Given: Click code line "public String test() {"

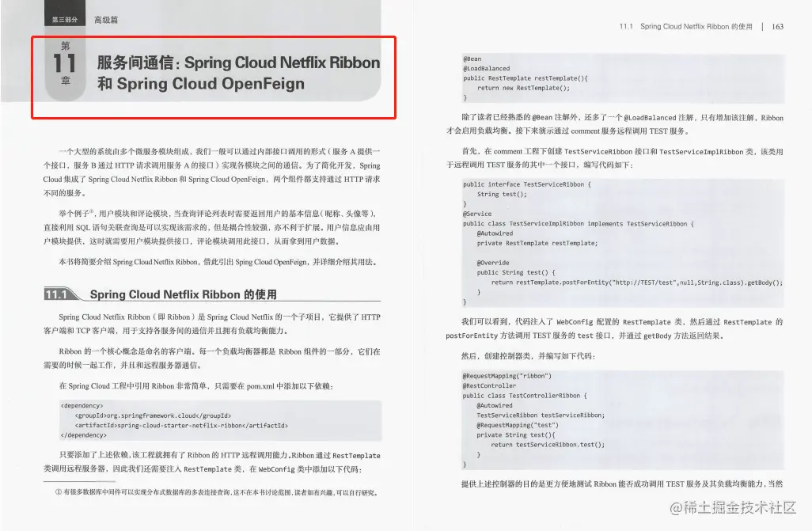Looking at the screenshot, I should (x=516, y=272).
